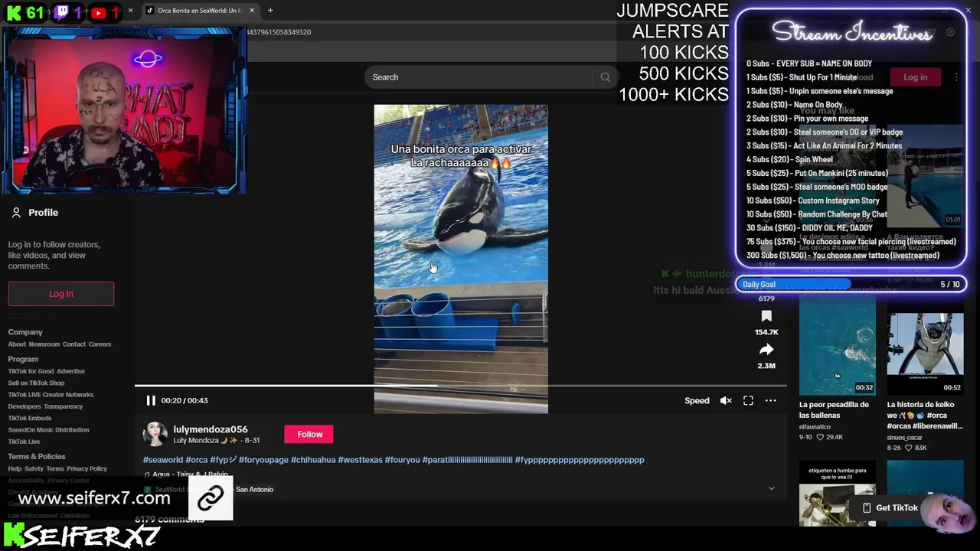
Task: Click the music note beside Agua track
Action: [146, 474]
